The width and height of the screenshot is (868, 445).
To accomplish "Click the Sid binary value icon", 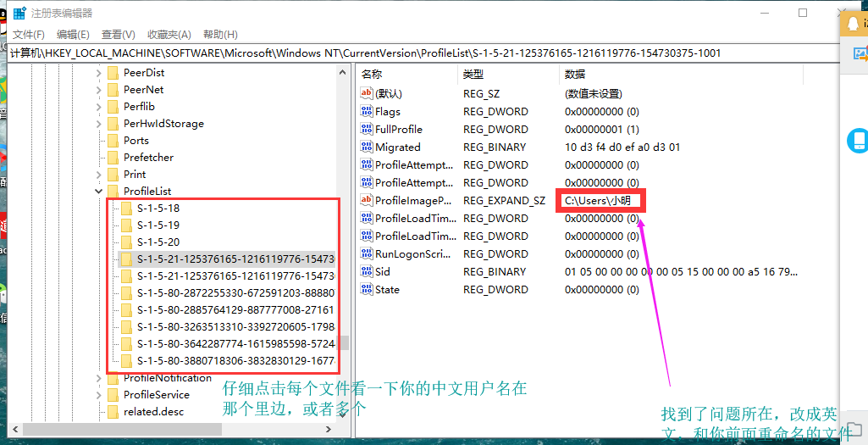I will (367, 271).
